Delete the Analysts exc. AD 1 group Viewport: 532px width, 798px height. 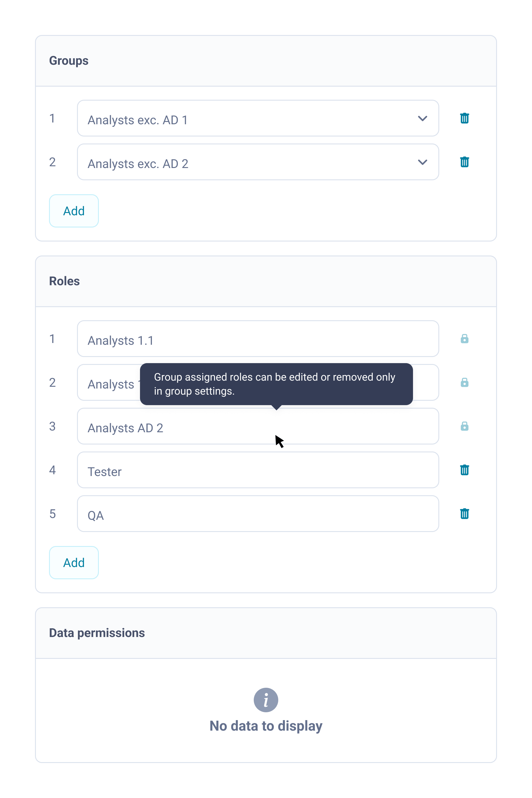464,118
